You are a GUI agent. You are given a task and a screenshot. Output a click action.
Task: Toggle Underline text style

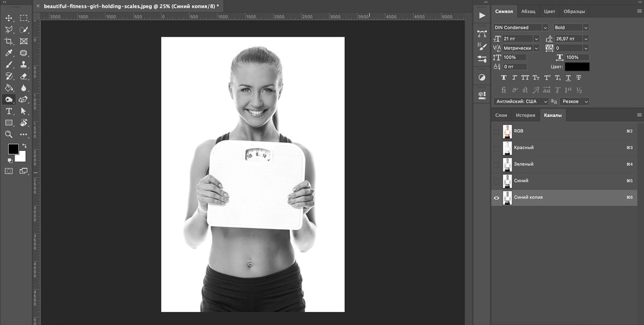pos(568,77)
